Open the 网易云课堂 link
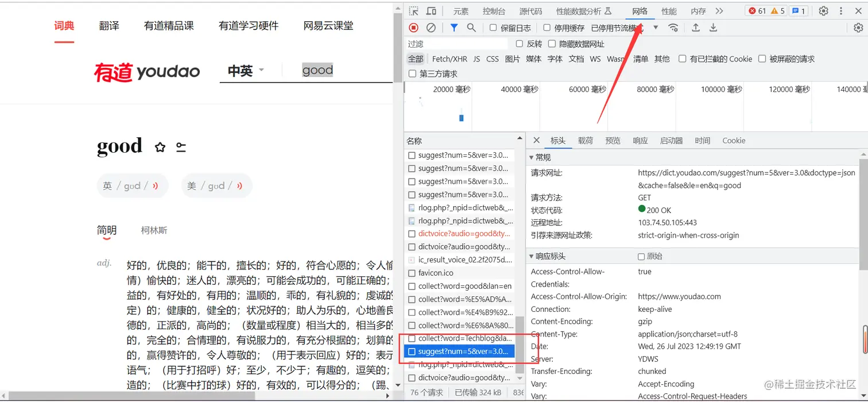The height and width of the screenshot is (402, 868). coord(328,25)
